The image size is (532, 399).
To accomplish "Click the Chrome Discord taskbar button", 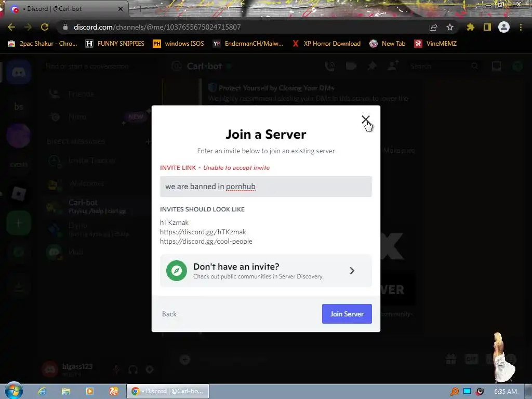I will click(168, 391).
